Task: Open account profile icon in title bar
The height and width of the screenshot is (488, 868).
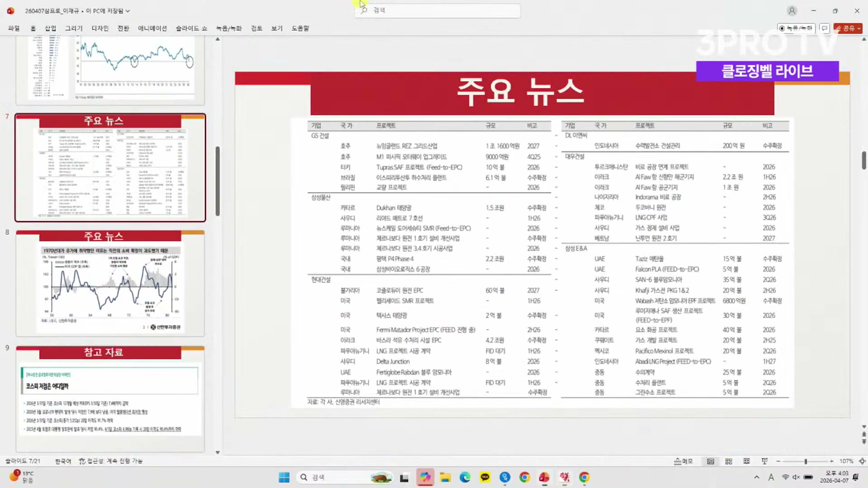Action: 792,10
